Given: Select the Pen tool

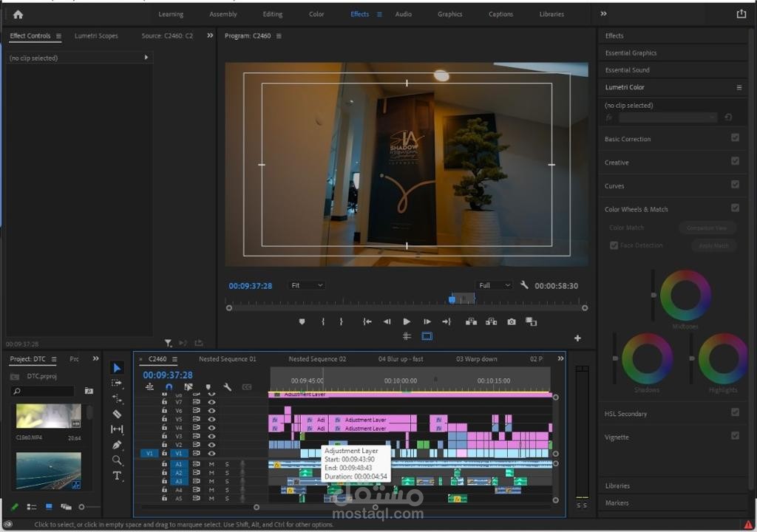Looking at the screenshot, I should (x=117, y=445).
